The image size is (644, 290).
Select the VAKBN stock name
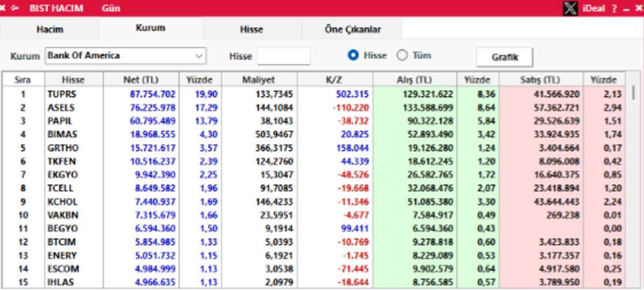pyautogui.click(x=62, y=215)
